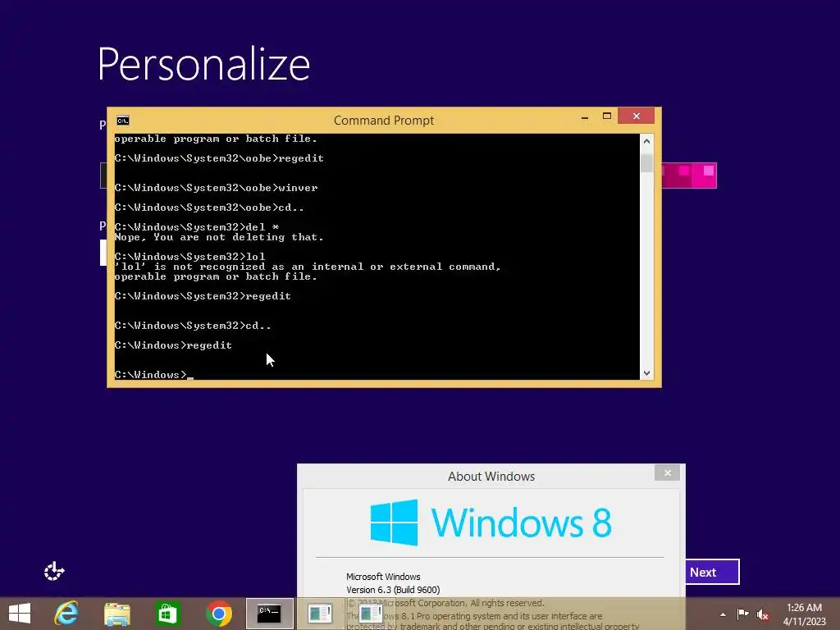Click the muted volume tray icon
The width and height of the screenshot is (840, 630).
coord(763,615)
